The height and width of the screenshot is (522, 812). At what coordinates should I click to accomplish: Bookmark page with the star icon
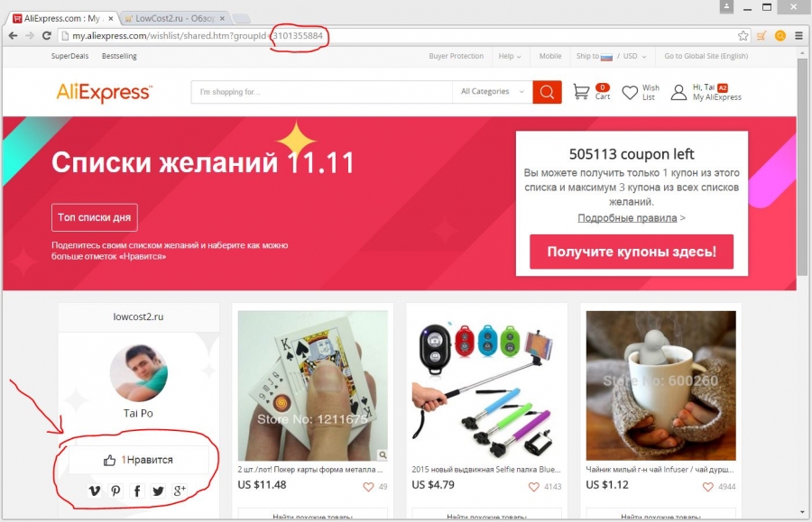743,36
